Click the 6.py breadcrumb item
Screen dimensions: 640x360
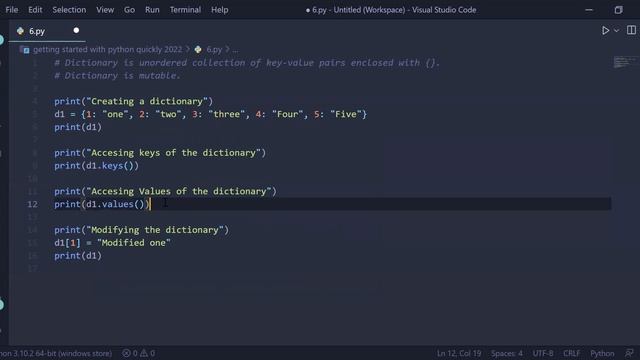click(x=214, y=49)
